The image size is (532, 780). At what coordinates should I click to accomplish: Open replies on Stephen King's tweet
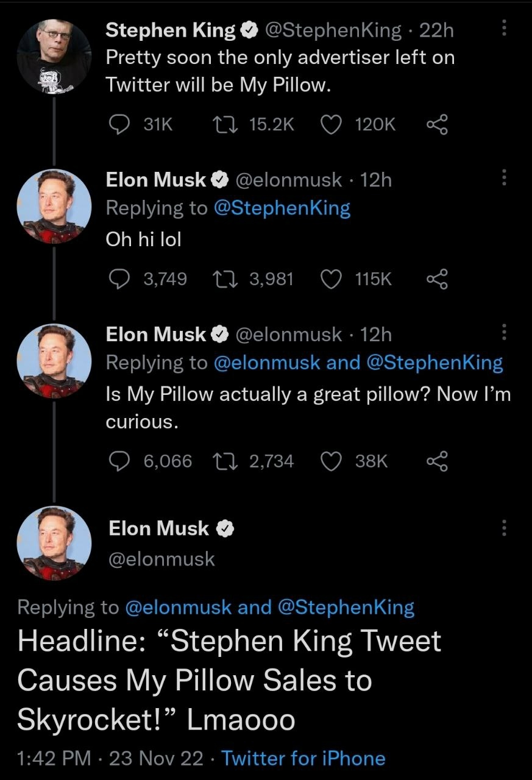pos(118,124)
